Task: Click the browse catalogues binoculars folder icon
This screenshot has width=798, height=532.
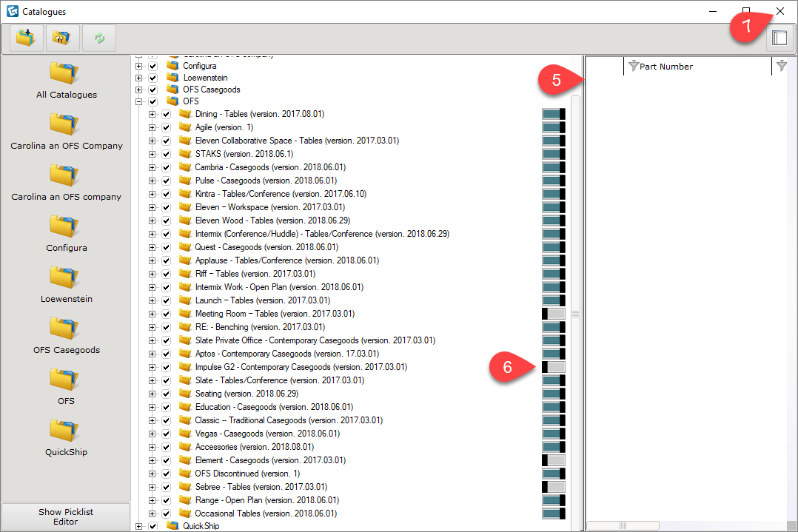Action: 62,38
